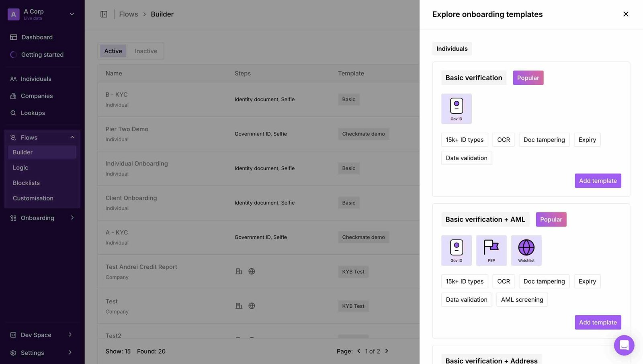
Task: Open the B - KYC flow row
Action: 258,99
